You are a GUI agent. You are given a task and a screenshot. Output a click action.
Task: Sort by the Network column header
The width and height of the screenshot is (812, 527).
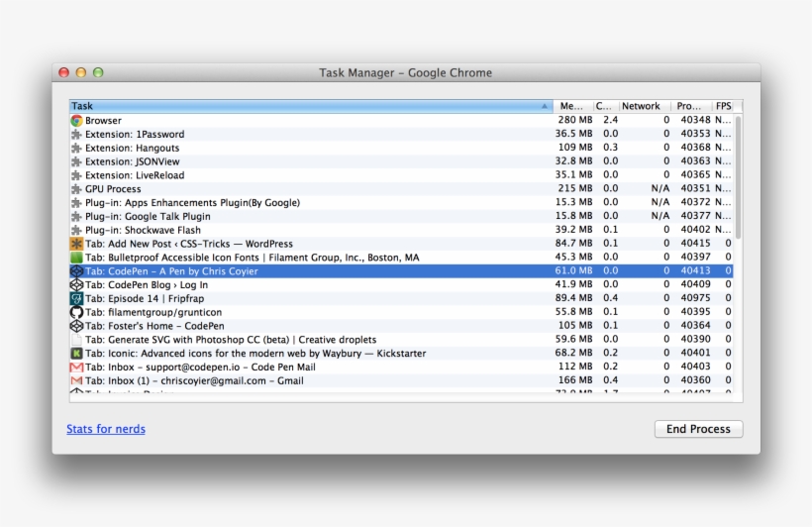(645, 106)
